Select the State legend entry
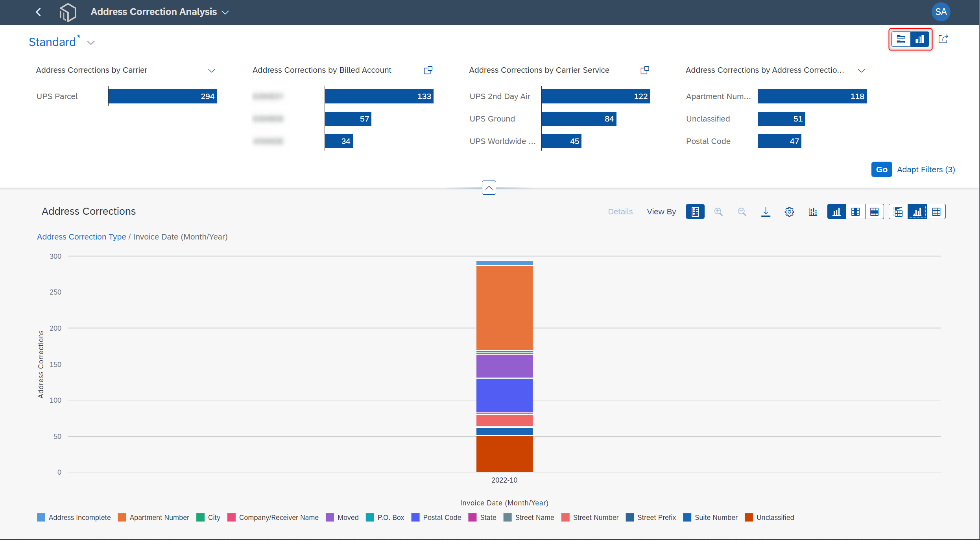This screenshot has width=980, height=540. pyautogui.click(x=482, y=517)
